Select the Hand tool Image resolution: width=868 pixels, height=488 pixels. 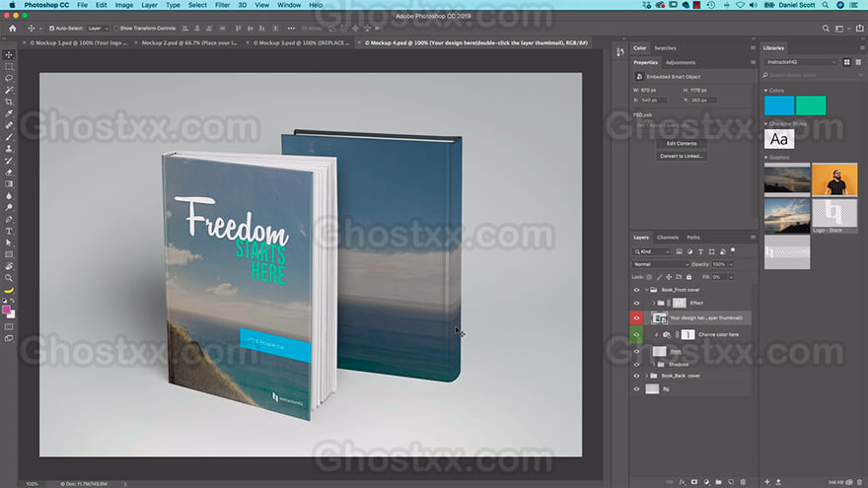click(x=9, y=266)
